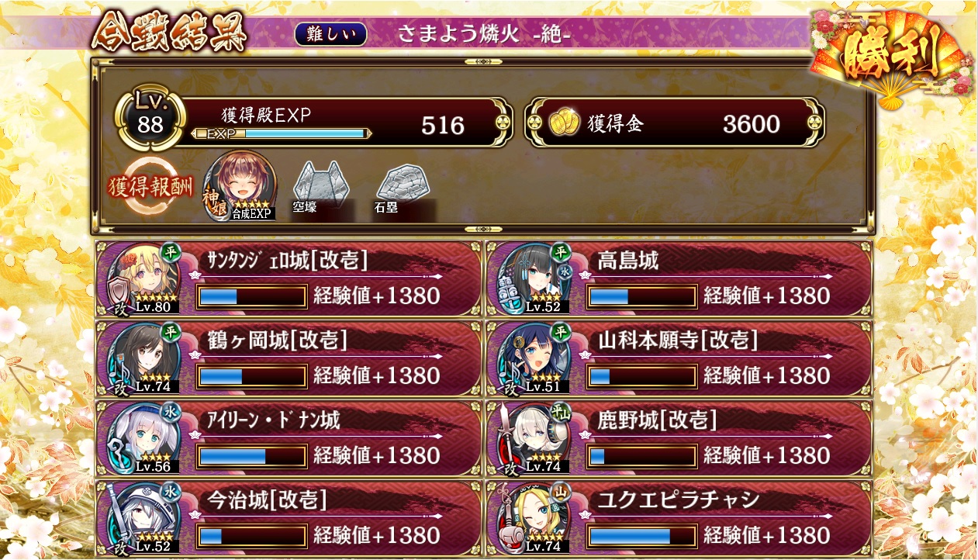978x560 pixels.
Task: Click the 鶴ヶ岡城[改壱] portrait icon
Action: [x=143, y=358]
